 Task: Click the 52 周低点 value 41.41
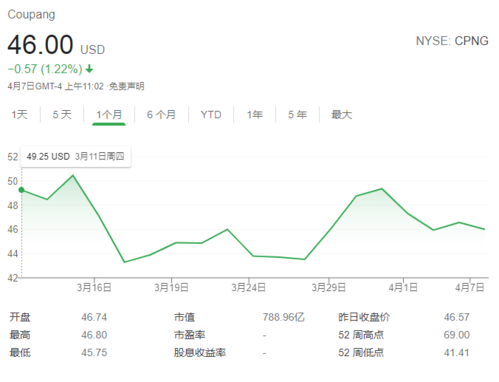457,353
